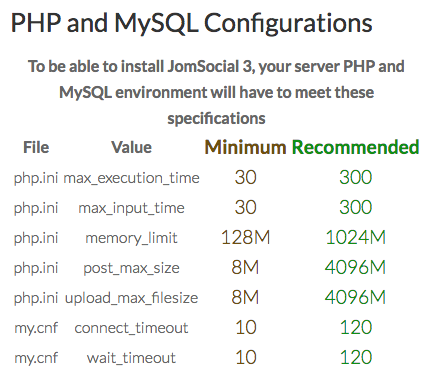Screen dimensions: 437x392
Task: Click the 128M minimum memory value
Action: point(245,238)
